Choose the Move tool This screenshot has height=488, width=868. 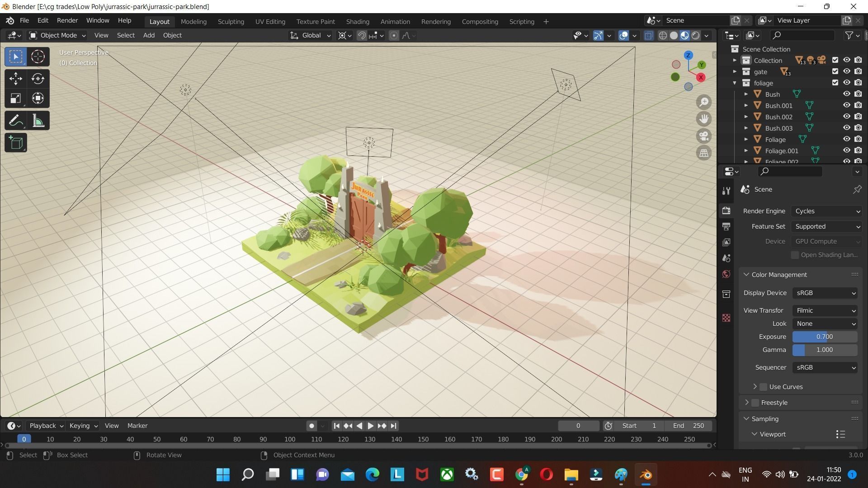(16, 79)
